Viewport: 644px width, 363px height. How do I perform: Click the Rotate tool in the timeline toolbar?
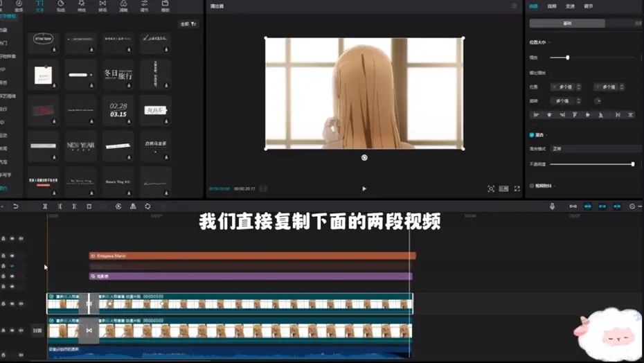pos(148,206)
